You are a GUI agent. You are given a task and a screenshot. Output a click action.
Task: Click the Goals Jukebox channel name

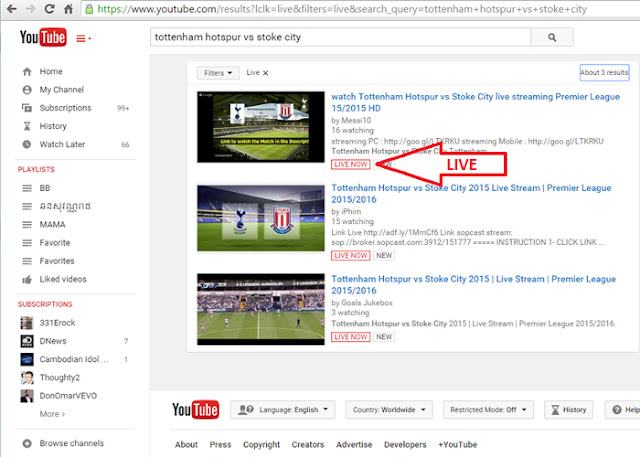tap(367, 303)
